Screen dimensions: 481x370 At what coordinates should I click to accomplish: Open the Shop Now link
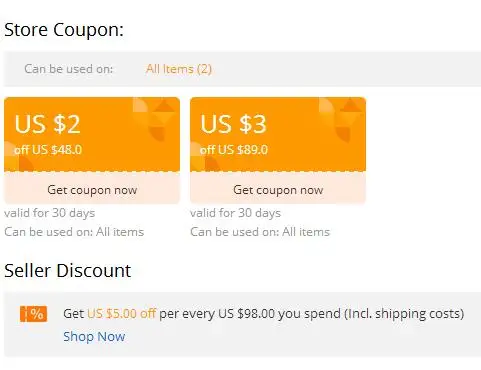[x=94, y=336]
